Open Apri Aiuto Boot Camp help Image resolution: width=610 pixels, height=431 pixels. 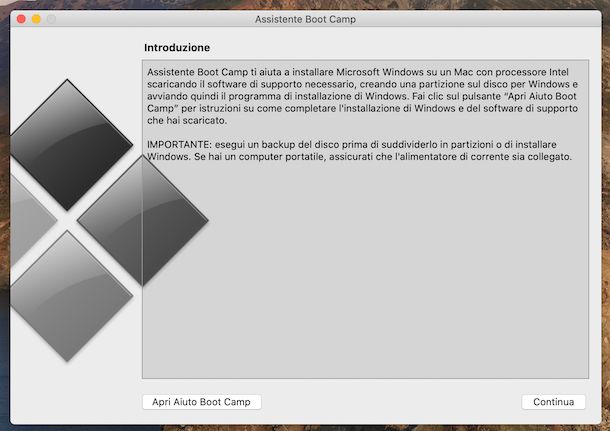(x=202, y=402)
